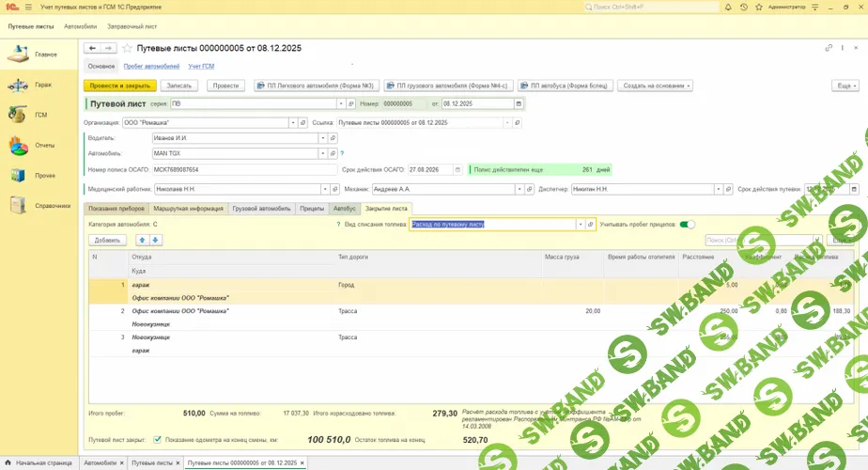
Task: Open calendar for document date 08.12.2025
Action: 509,103
